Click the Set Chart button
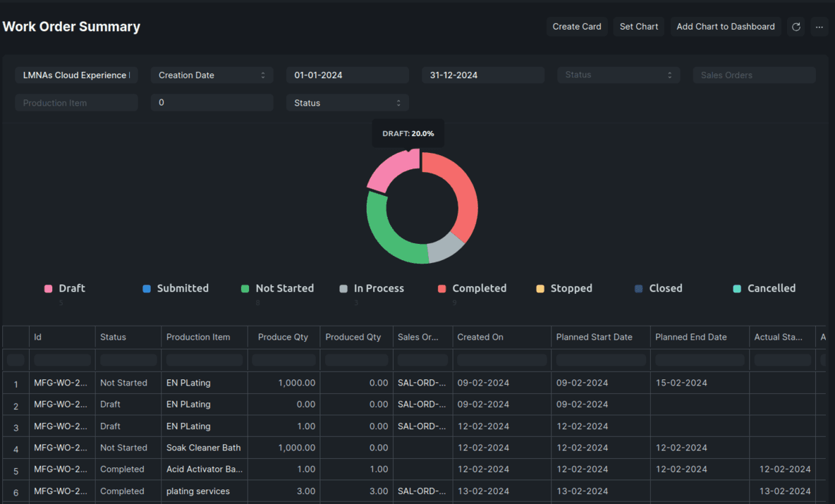This screenshot has height=504, width=835. click(638, 26)
